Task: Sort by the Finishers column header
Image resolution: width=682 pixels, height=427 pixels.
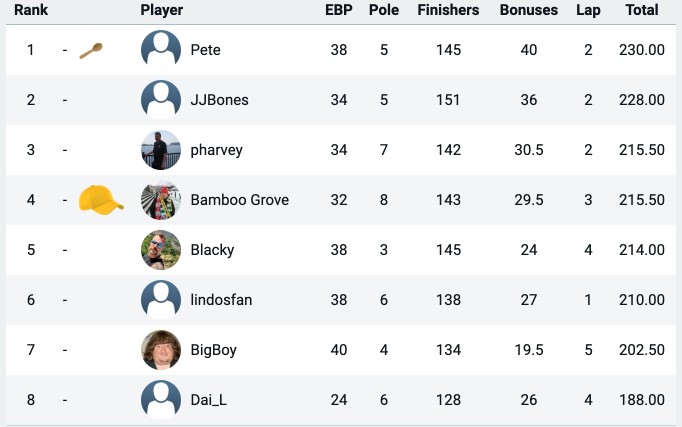Action: point(448,10)
